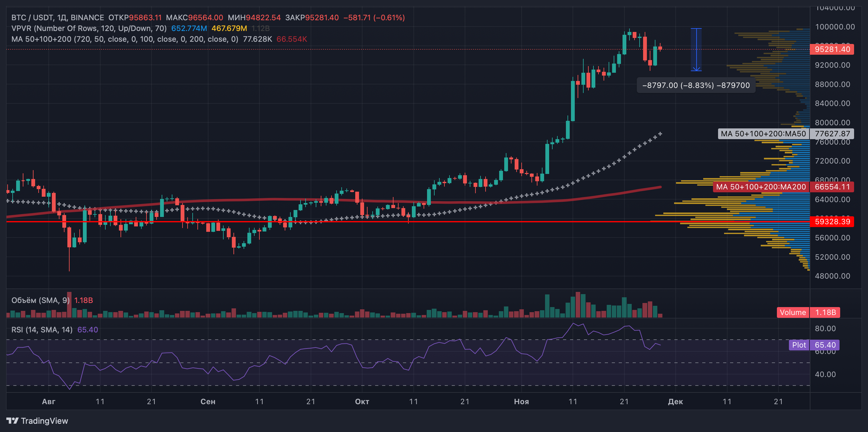Click the 100000.00 price axis label
This screenshot has width=868, height=432.
(x=835, y=27)
